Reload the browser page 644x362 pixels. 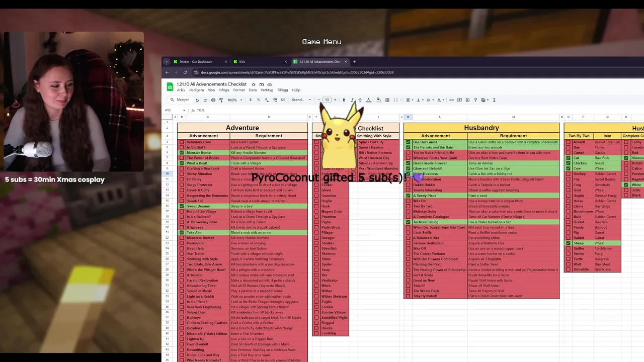click(185, 72)
